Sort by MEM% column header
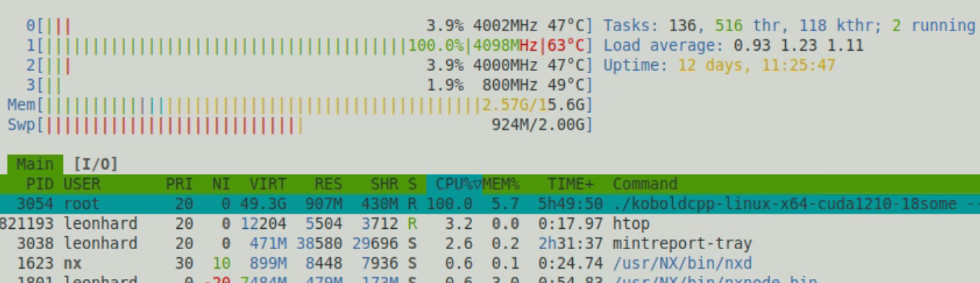 click(x=501, y=184)
